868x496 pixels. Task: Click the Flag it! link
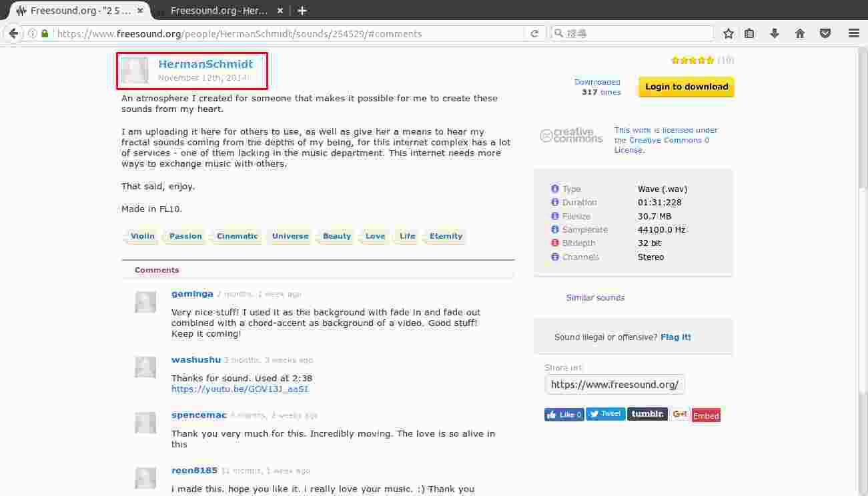675,337
